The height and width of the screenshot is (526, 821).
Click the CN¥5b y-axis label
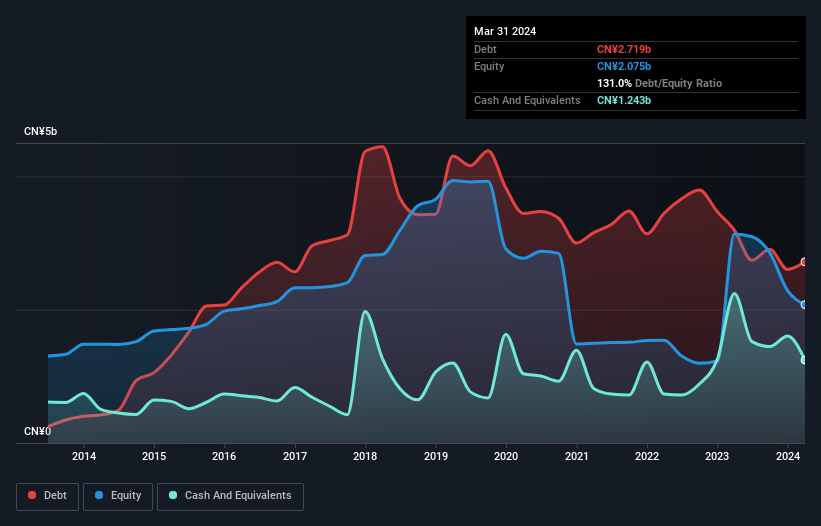[40, 131]
